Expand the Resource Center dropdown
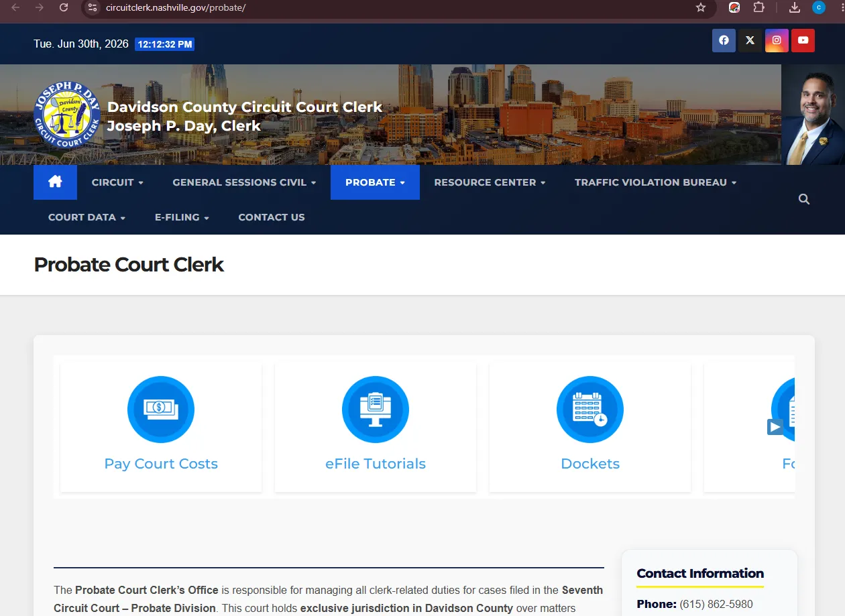The height and width of the screenshot is (616, 845). click(490, 182)
